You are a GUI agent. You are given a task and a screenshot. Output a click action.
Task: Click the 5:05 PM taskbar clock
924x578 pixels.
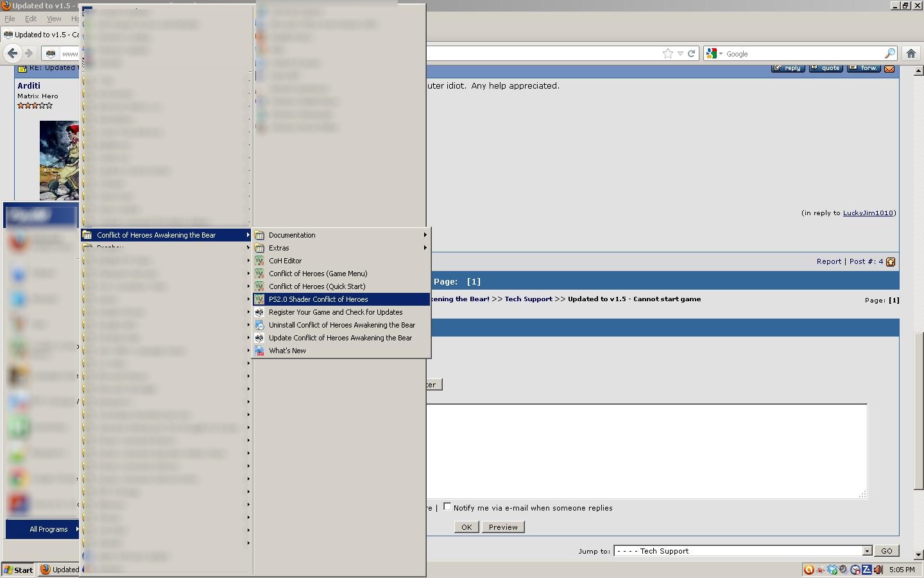click(902, 570)
